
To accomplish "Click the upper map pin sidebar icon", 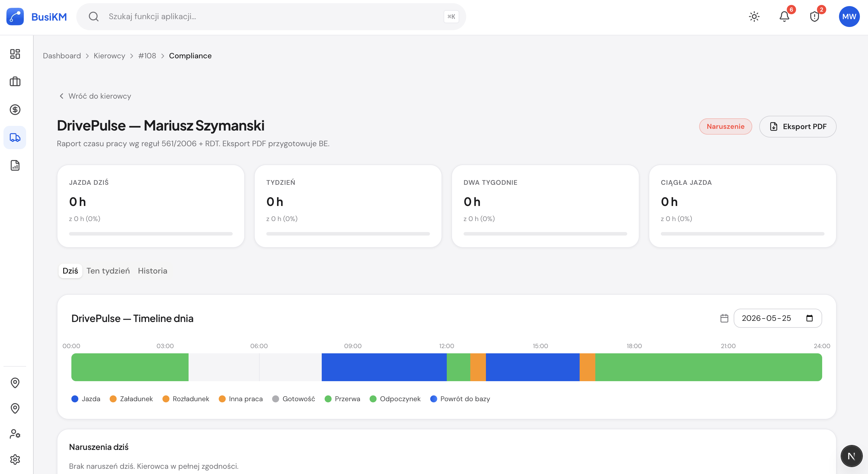I will tap(15, 383).
